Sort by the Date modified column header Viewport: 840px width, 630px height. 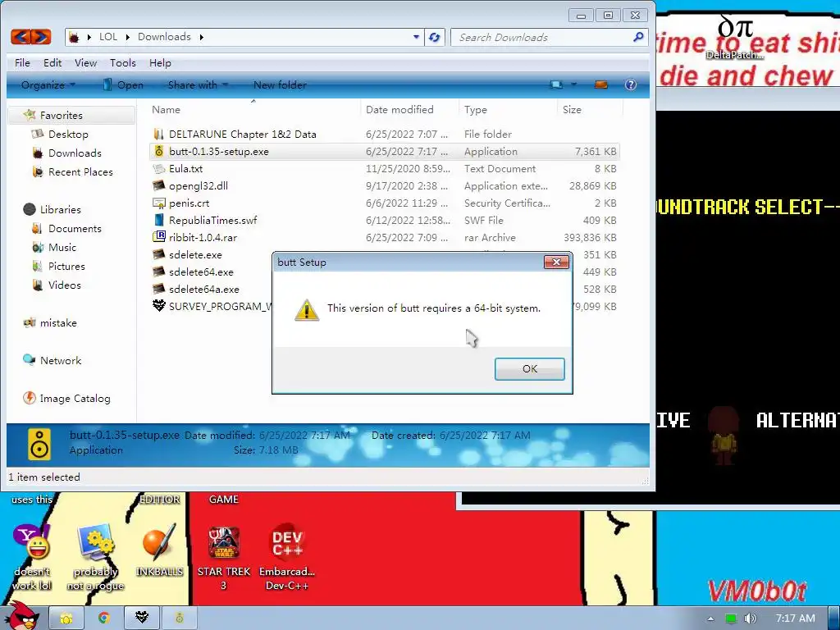coord(410,110)
